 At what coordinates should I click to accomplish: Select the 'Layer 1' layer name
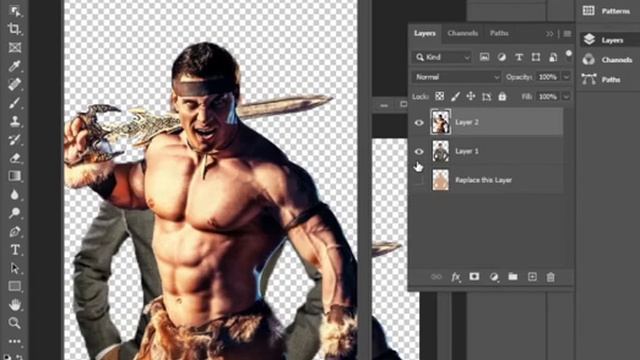tap(467, 151)
